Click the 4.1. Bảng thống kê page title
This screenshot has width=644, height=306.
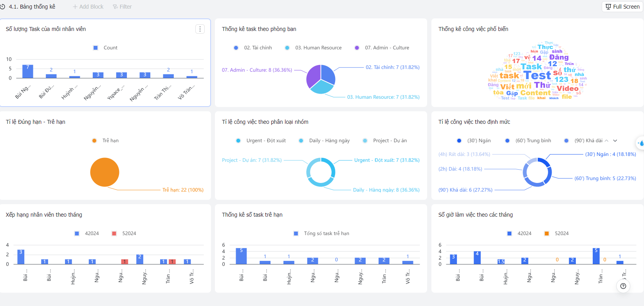tap(32, 7)
